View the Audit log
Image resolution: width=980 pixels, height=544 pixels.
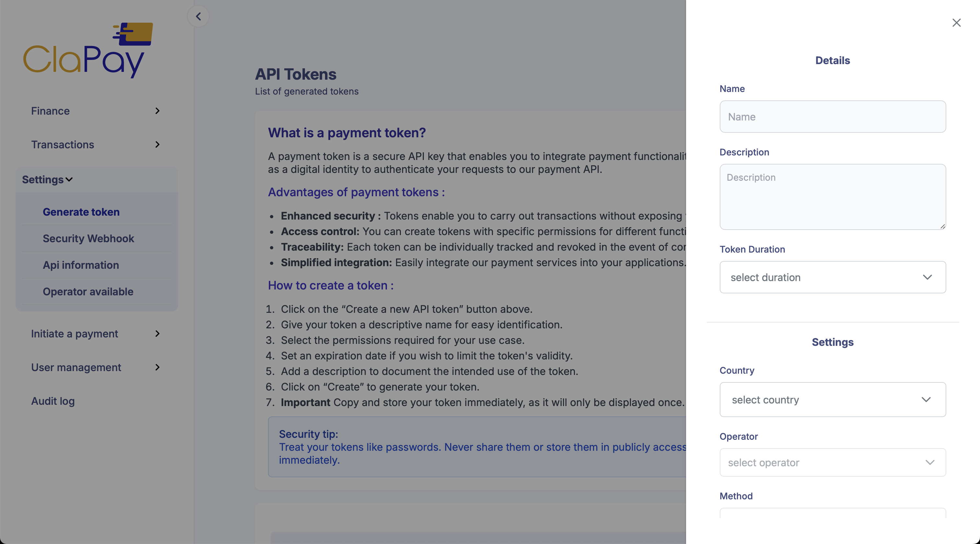[x=53, y=401]
